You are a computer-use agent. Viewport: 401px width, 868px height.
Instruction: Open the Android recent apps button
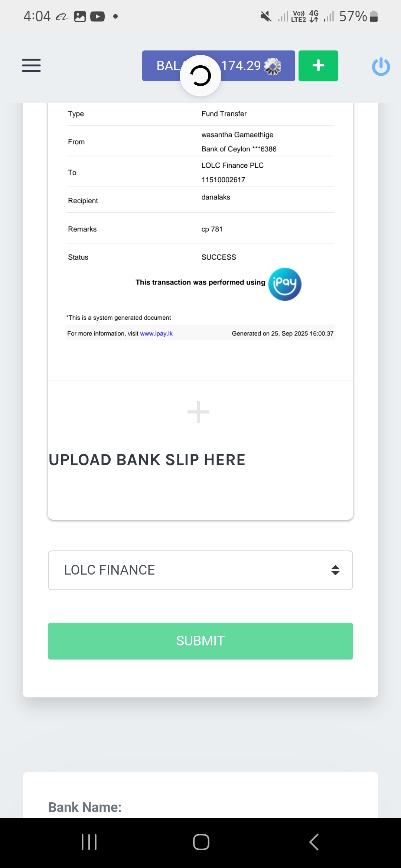point(89,842)
